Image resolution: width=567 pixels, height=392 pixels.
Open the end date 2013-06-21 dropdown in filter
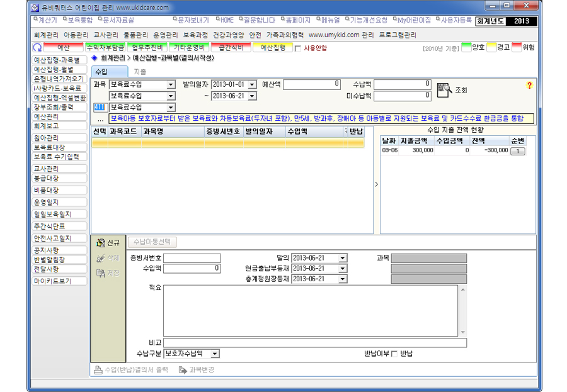253,96
